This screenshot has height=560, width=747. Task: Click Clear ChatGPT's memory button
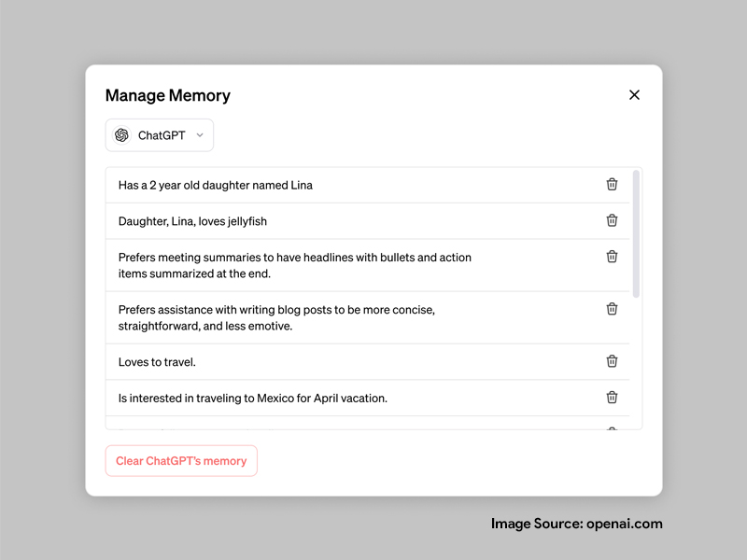pos(181,461)
